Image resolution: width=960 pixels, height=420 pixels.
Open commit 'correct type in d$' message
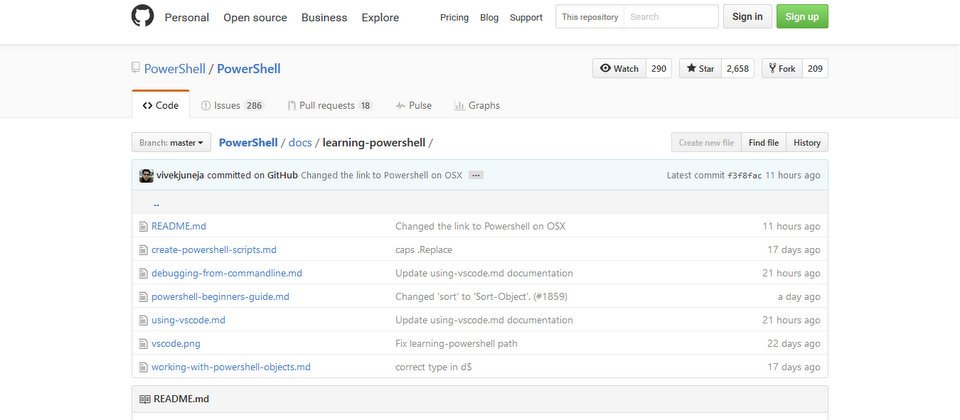[x=433, y=367]
